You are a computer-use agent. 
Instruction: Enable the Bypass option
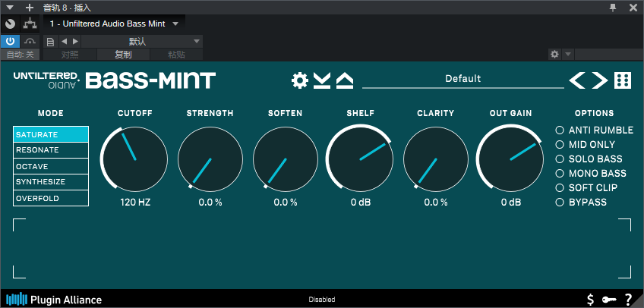[x=560, y=203]
